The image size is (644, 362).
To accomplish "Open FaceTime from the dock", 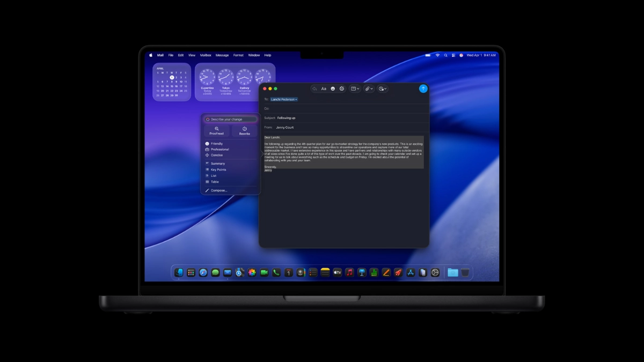I will point(264,272).
